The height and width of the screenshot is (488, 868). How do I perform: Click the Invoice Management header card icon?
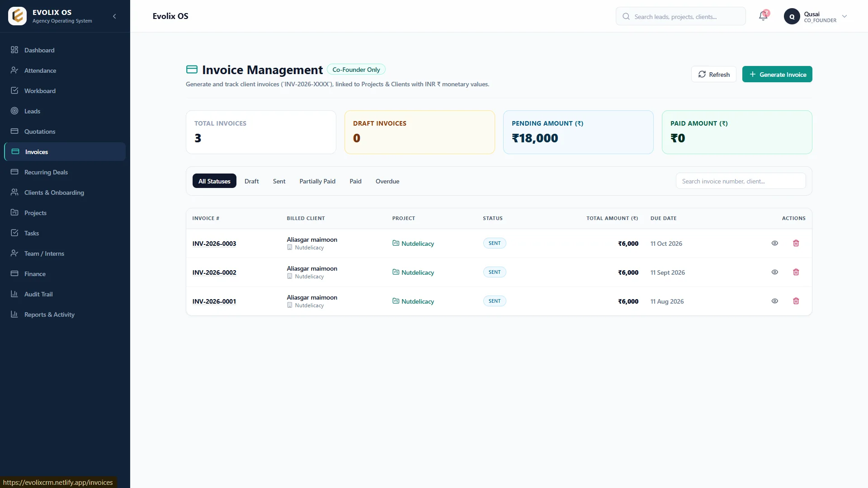pos(192,70)
